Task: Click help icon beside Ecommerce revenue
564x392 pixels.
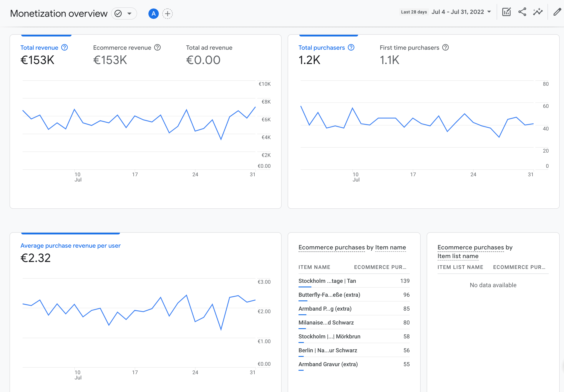Action: [x=157, y=47]
